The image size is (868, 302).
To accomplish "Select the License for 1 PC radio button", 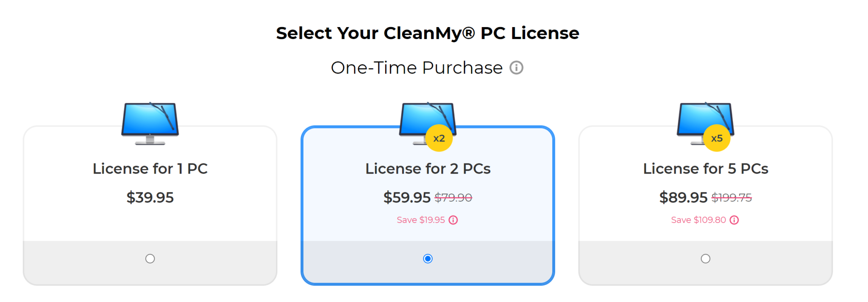I will (x=150, y=258).
